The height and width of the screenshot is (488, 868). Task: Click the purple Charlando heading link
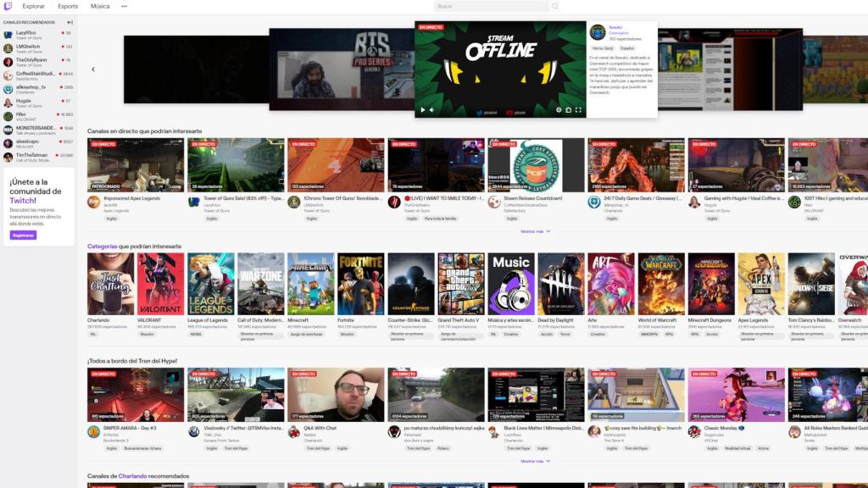(132, 476)
